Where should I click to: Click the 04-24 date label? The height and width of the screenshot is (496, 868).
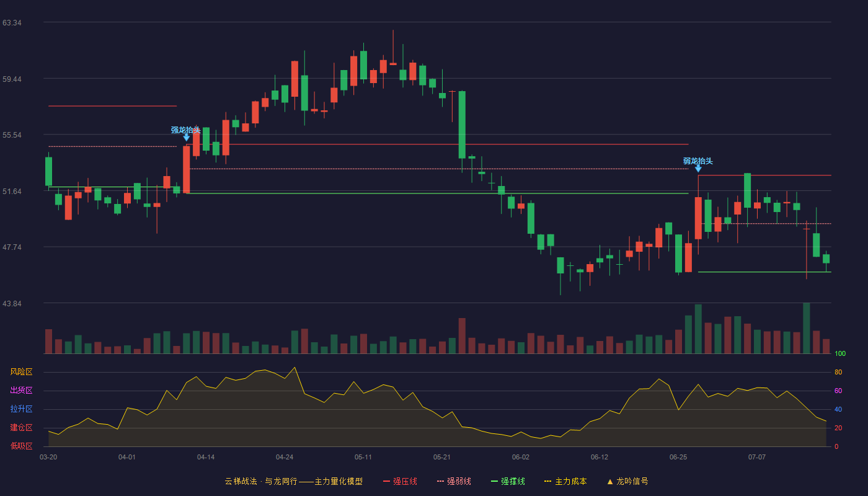tap(285, 457)
